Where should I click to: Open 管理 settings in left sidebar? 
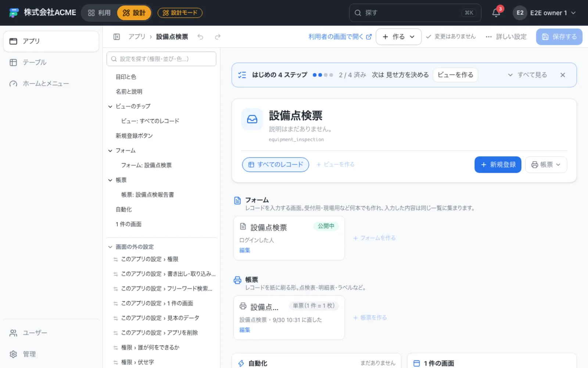pos(51,354)
